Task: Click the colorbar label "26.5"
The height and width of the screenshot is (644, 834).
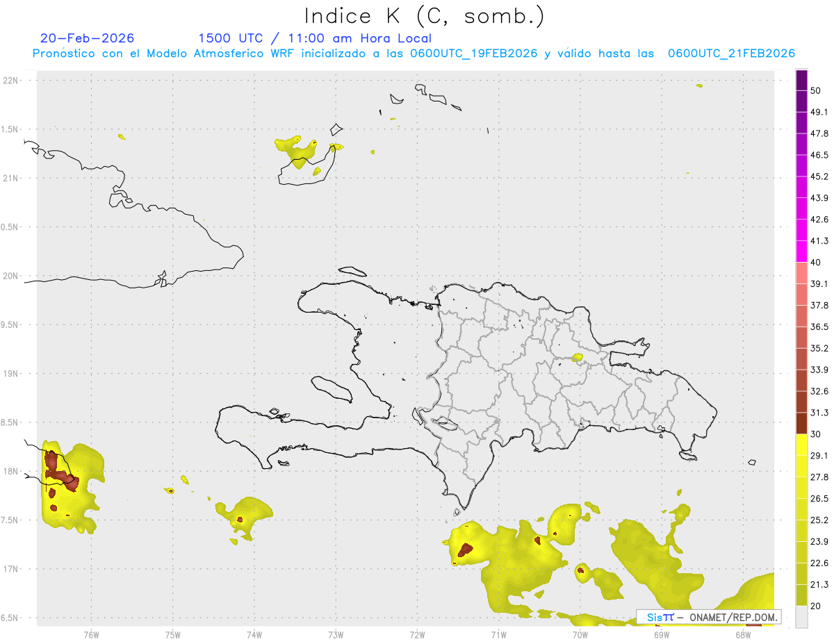Action: 819,499
